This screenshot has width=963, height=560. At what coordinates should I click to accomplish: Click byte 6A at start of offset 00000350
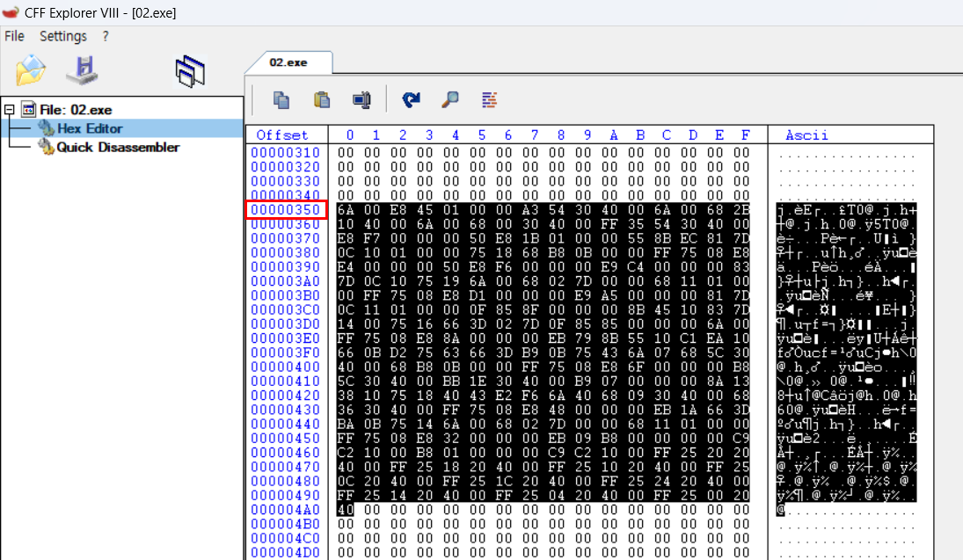click(x=346, y=210)
